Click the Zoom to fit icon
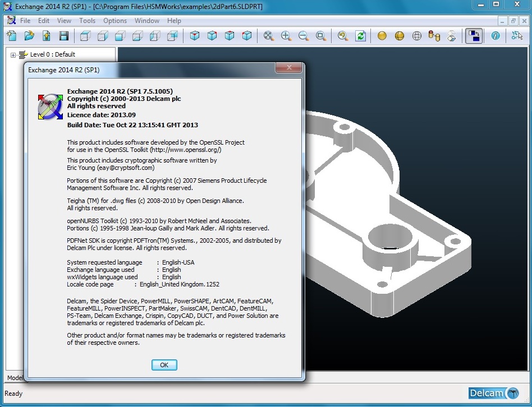Viewport: 532px width, 407px height. (269, 36)
